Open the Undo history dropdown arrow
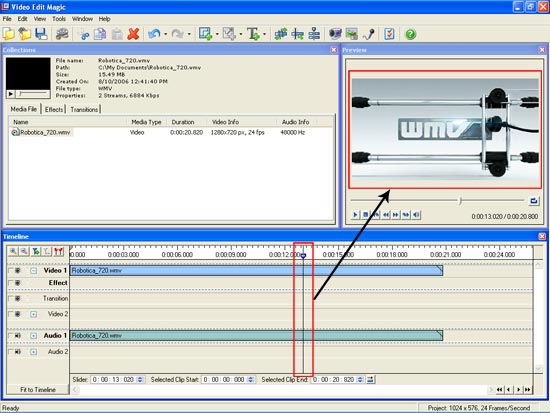550x413 pixels. point(165,34)
